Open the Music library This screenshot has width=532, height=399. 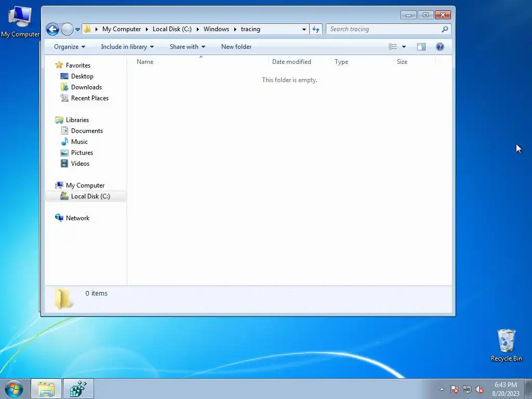click(x=79, y=141)
